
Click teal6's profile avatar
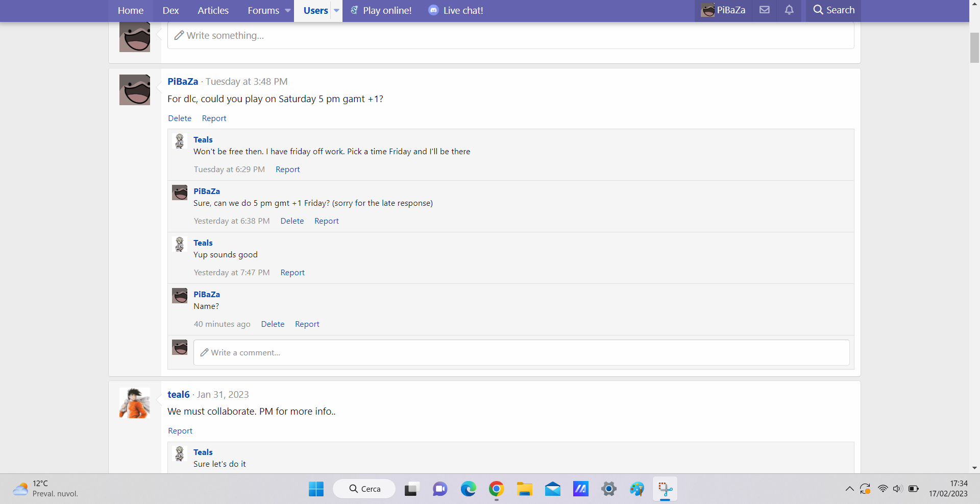click(x=135, y=403)
